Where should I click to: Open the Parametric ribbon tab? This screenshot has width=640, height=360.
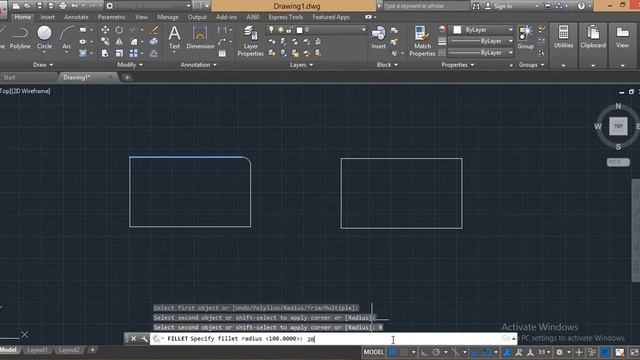111,17
